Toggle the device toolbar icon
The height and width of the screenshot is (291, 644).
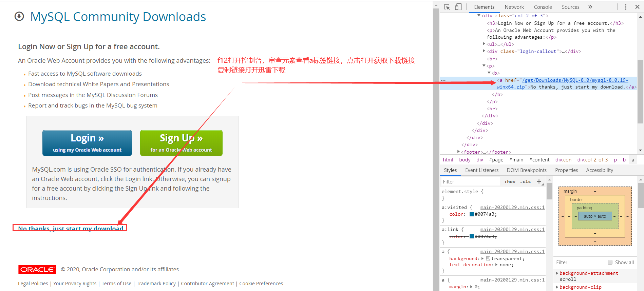coord(458,7)
